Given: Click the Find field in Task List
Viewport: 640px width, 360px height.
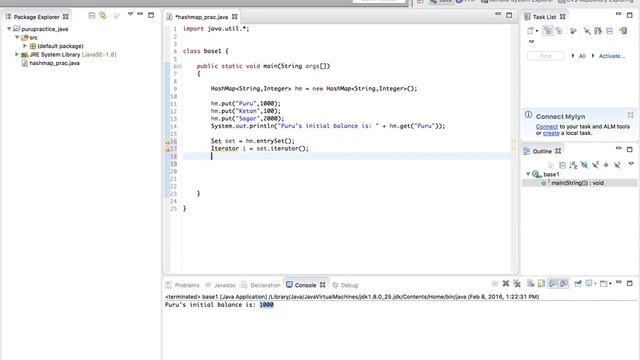Looking at the screenshot, I should point(546,56).
